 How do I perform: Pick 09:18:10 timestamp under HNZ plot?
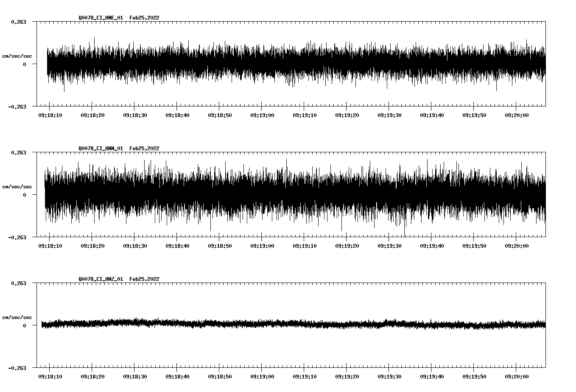pyautogui.click(x=50, y=376)
